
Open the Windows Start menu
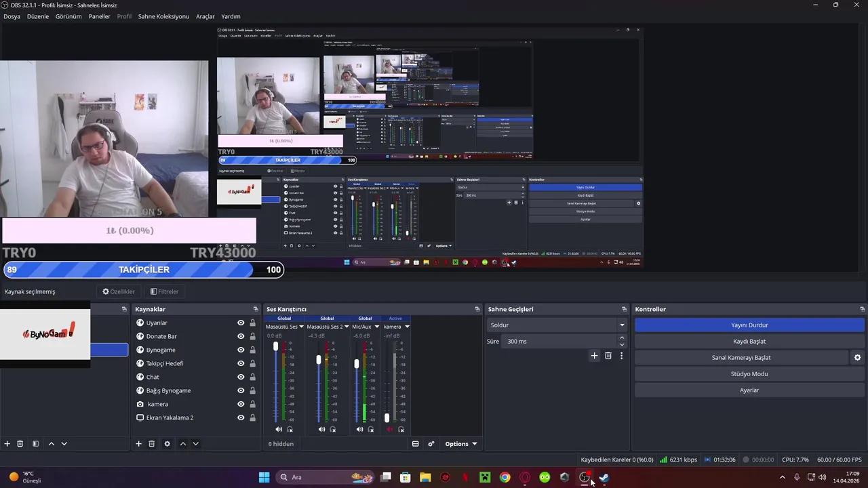pos(264,477)
